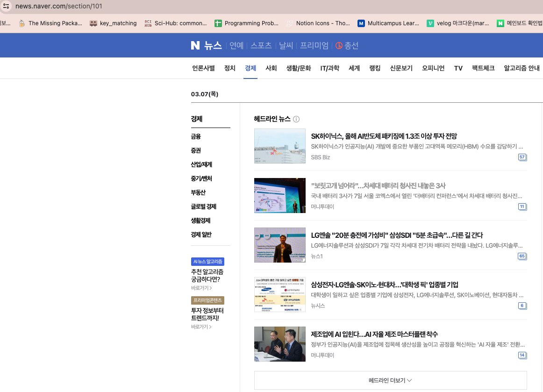Click 바로가기 under 추천 알고리즘
This screenshot has width=543, height=392.
201,288
